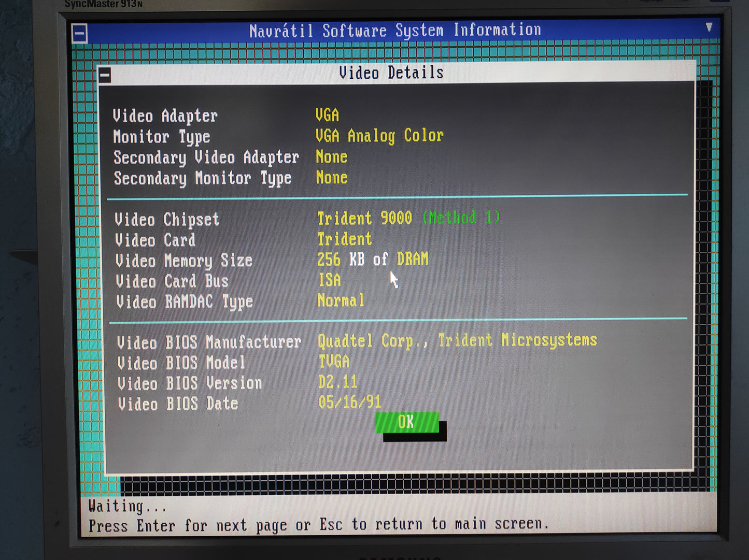
Task: Click the 05/16/91 BIOS date value
Action: point(350,402)
